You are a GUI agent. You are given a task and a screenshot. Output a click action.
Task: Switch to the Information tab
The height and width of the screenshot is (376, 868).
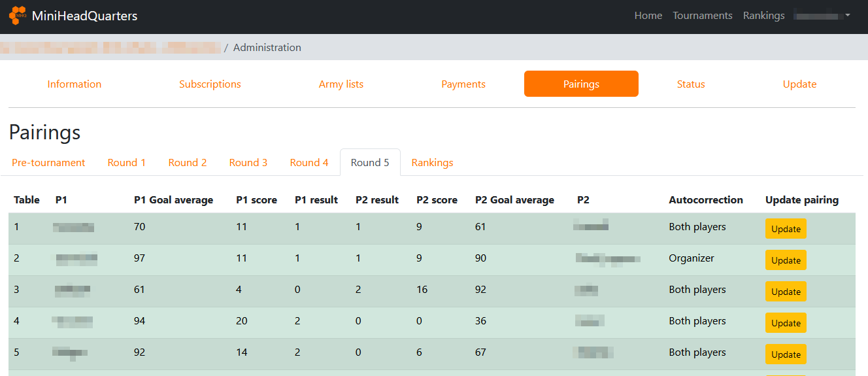tap(75, 84)
